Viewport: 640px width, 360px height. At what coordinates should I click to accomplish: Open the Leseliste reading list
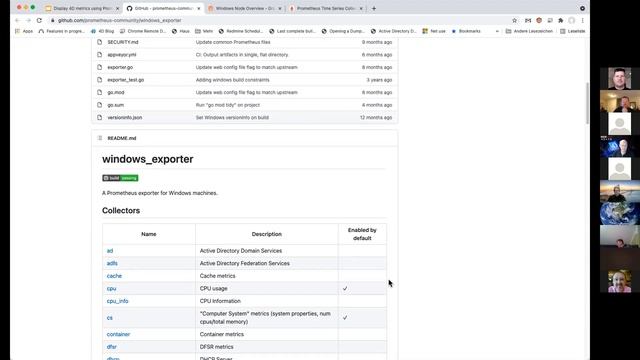[573, 31]
